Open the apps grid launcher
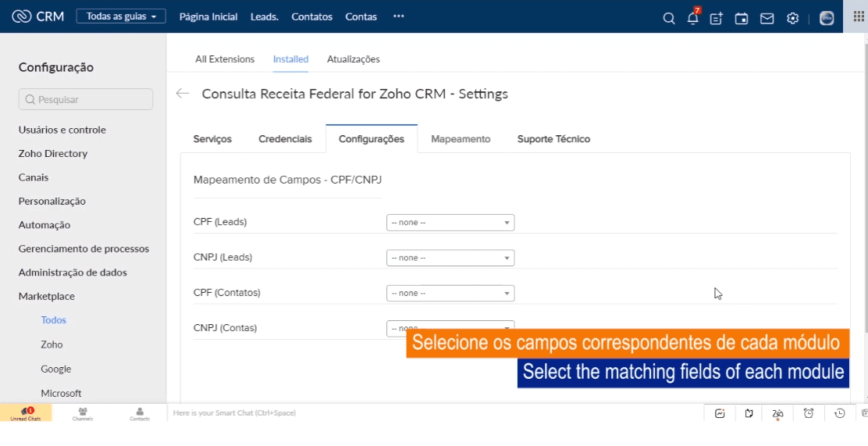Viewport: 868px width, 446px height. [x=856, y=16]
